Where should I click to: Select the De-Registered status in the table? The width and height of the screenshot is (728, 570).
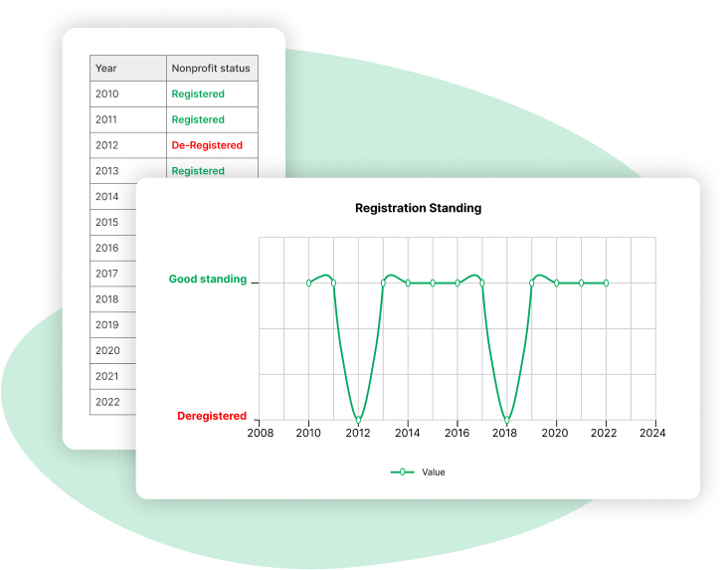207,145
